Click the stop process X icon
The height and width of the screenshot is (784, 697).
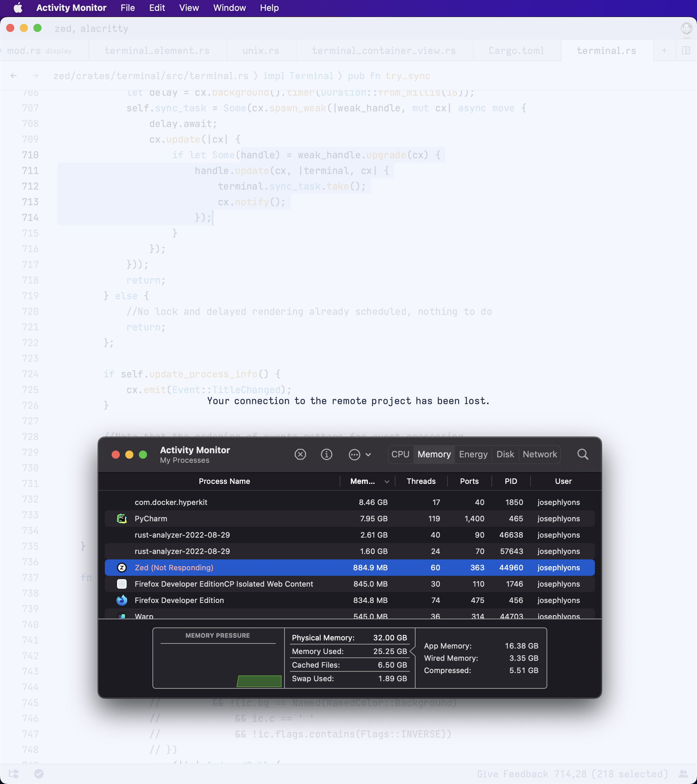(x=300, y=455)
